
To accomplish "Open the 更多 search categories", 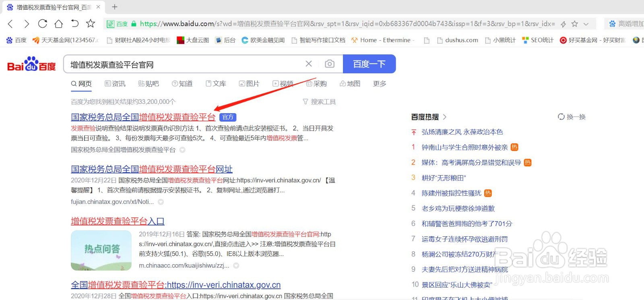I will pos(380,84).
